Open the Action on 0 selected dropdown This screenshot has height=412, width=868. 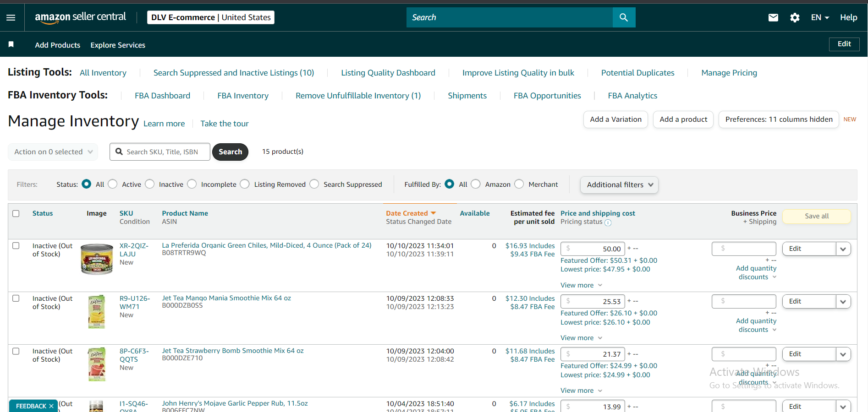(x=53, y=152)
